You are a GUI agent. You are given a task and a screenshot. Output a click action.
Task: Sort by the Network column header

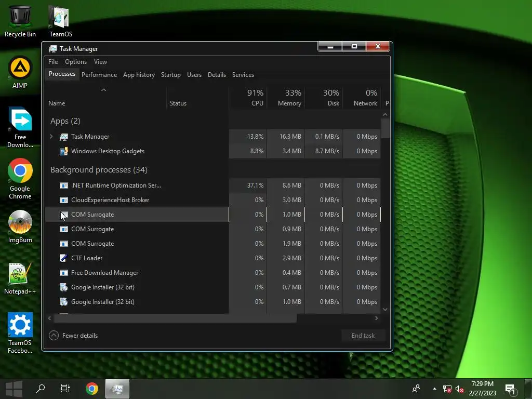pos(362,98)
